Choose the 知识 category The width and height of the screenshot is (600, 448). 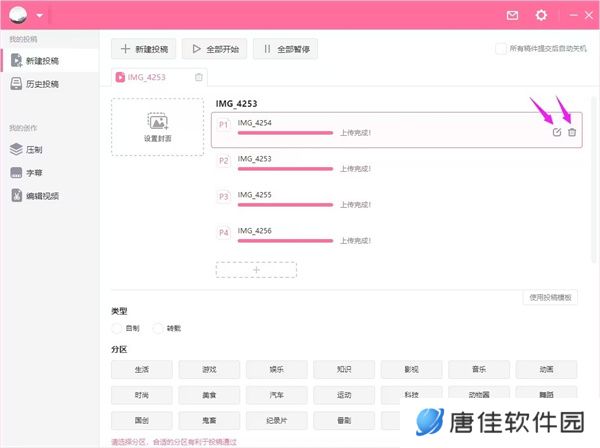pyautogui.click(x=344, y=369)
